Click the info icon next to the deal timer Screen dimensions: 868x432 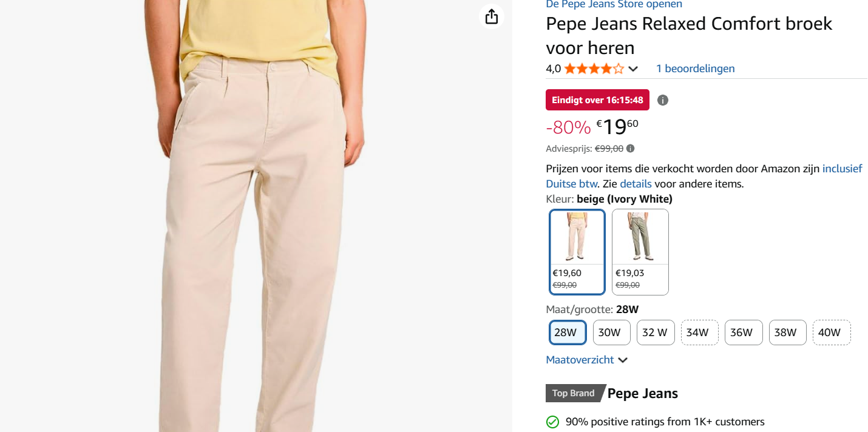(663, 100)
